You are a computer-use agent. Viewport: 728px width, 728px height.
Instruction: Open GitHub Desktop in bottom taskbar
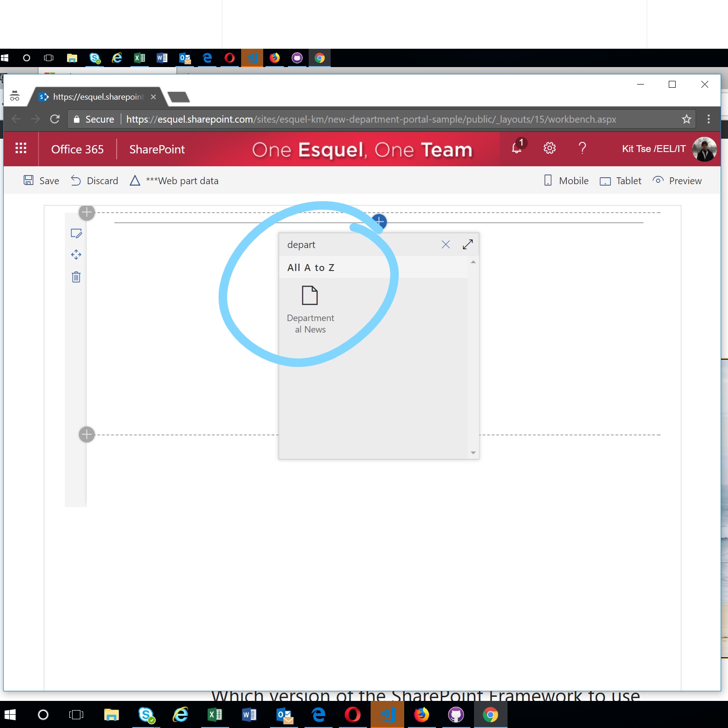[456, 715]
